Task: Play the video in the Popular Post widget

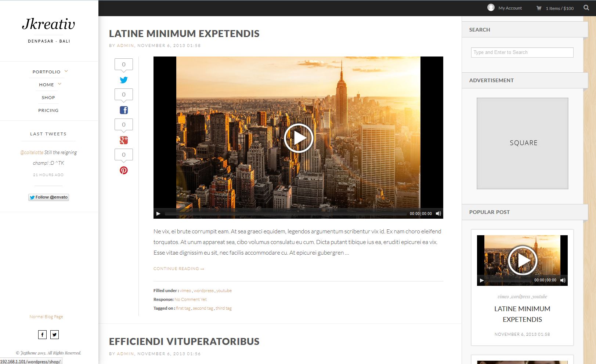Action: 523,259
